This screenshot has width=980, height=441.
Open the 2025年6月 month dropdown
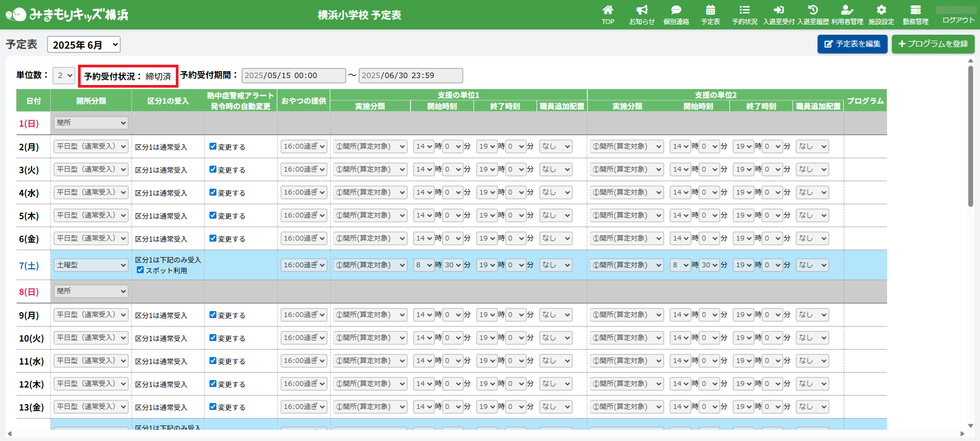coord(84,45)
